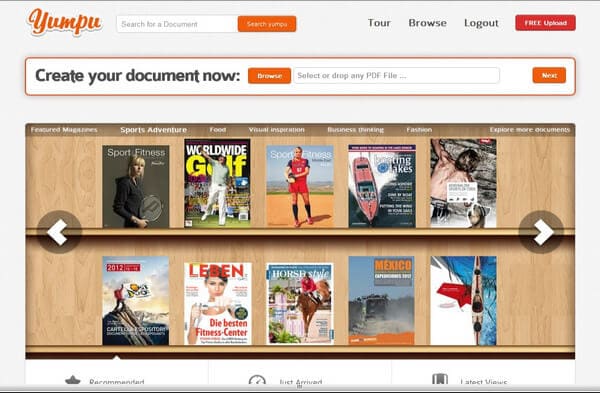Open the Visual Inspiration tab
The image size is (600, 393).
(276, 130)
